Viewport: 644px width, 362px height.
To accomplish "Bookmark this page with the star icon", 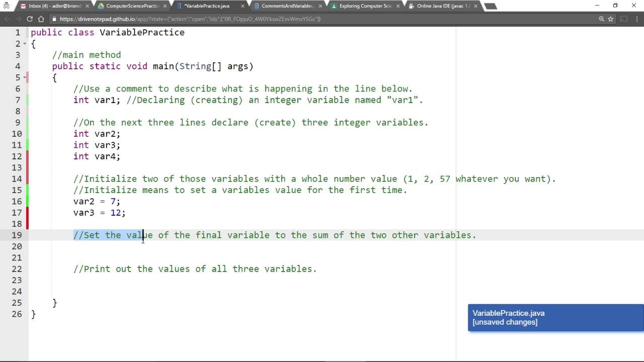I will pyautogui.click(x=611, y=19).
